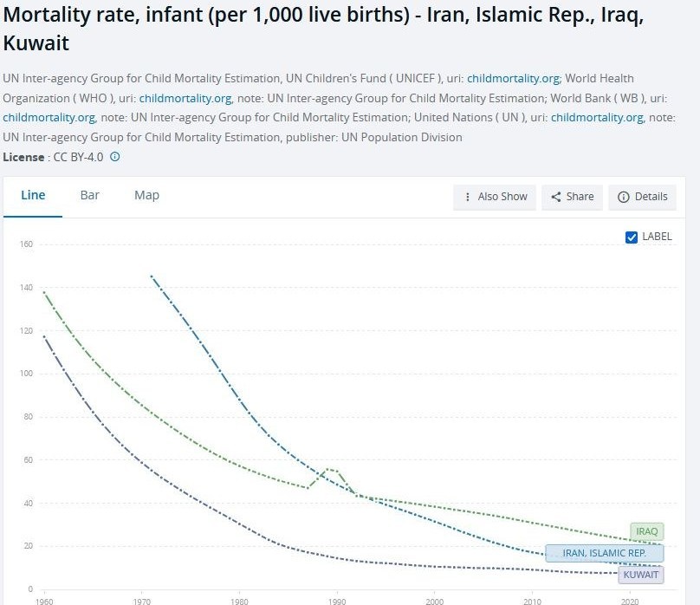This screenshot has width=700, height=605.
Task: Click the KUWAIT series label
Action: point(641,574)
